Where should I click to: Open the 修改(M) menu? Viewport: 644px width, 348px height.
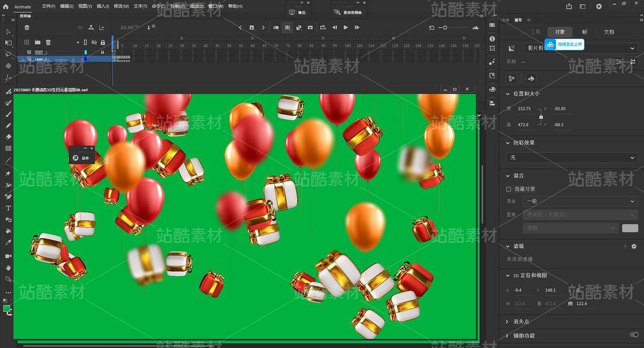[x=120, y=6]
